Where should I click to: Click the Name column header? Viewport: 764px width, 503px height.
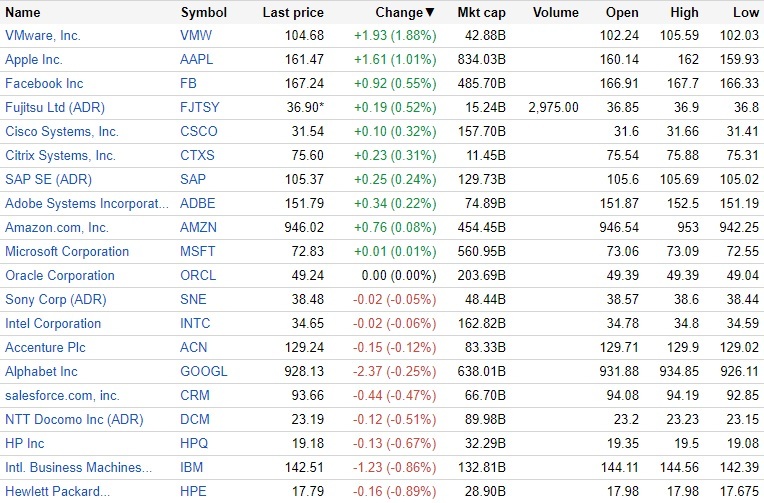[23, 13]
